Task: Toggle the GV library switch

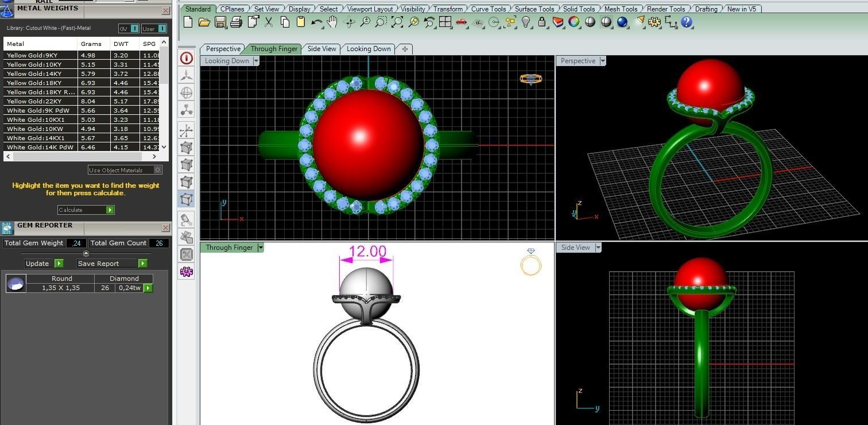Action: coord(129,29)
